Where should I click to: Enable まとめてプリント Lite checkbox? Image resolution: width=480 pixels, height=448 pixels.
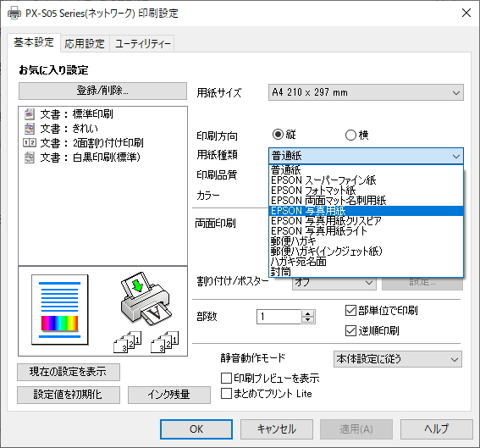click(226, 394)
